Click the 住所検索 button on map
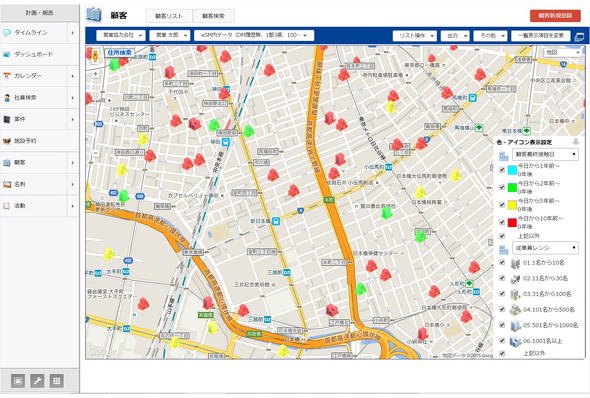 point(119,53)
